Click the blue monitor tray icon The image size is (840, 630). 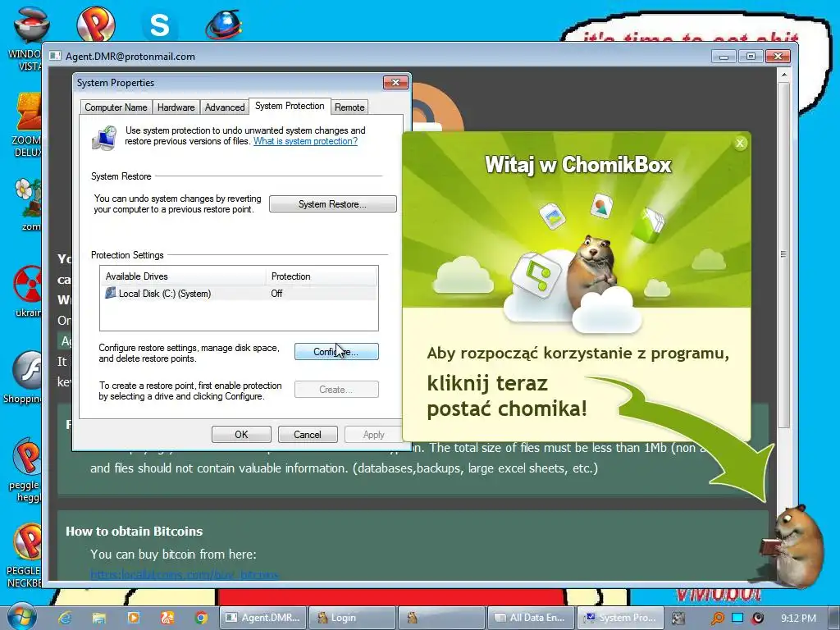(x=737, y=618)
